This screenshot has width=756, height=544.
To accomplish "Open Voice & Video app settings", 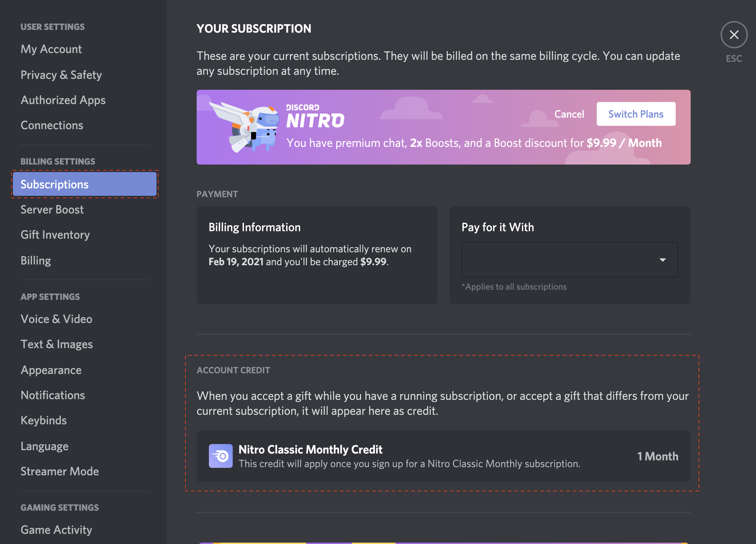I will pyautogui.click(x=56, y=319).
